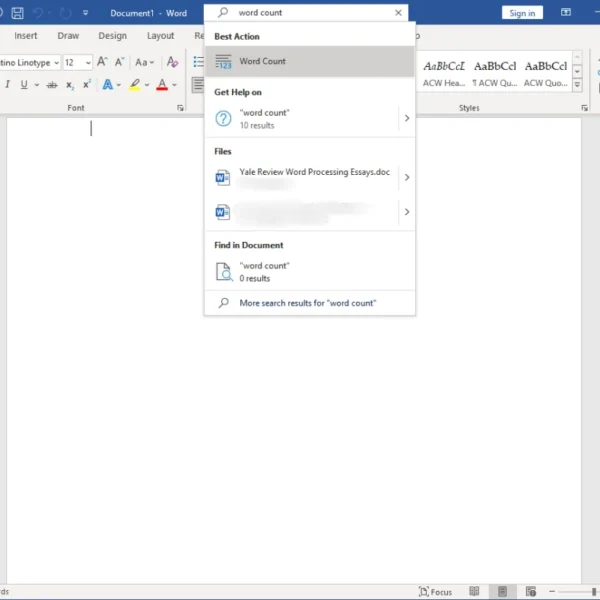Switch to Read Mode view
The height and width of the screenshot is (600, 600).
coord(474,592)
